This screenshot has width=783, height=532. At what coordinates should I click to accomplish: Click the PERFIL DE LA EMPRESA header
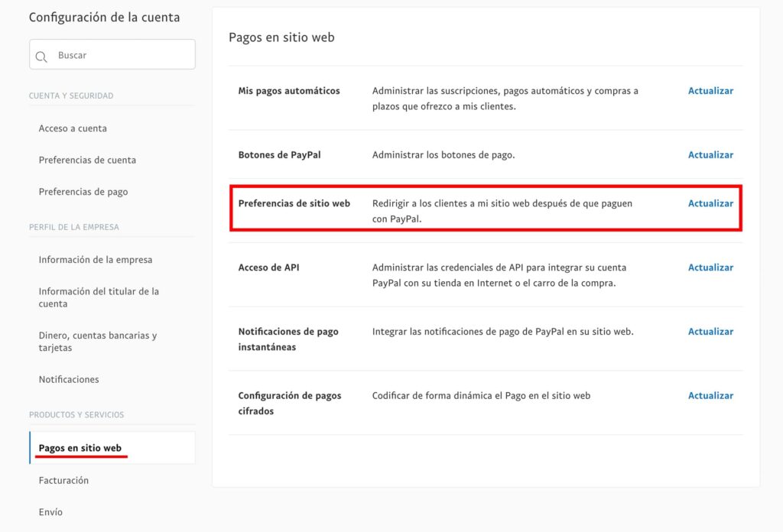pos(74,227)
